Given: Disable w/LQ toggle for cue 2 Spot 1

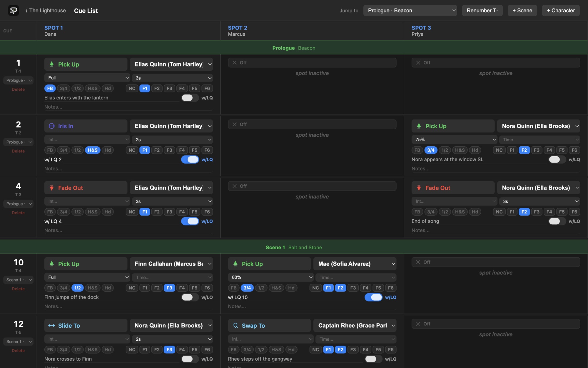Looking at the screenshot, I should 190,160.
